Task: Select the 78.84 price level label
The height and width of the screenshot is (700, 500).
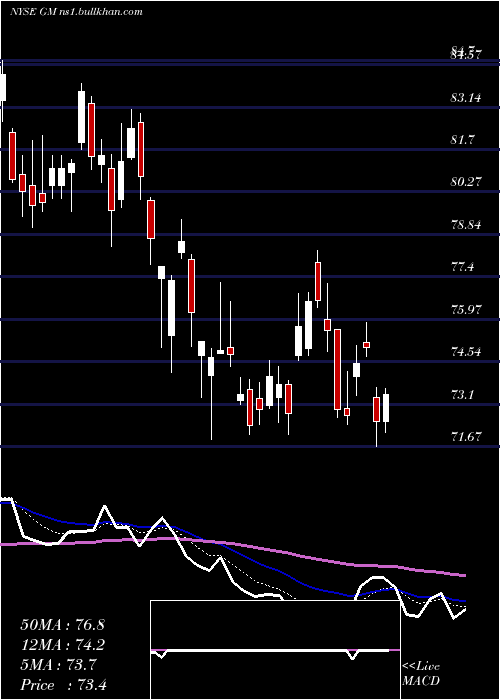Action: pos(466,224)
